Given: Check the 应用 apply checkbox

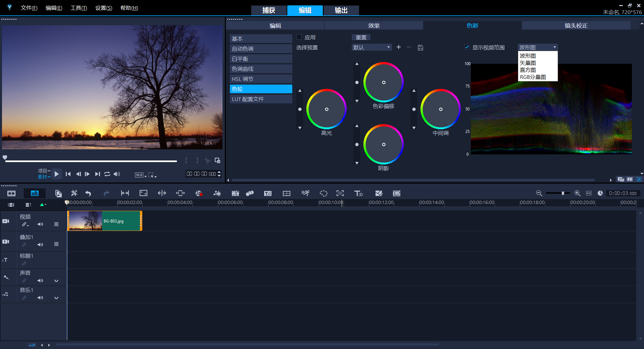Looking at the screenshot, I should (x=299, y=37).
